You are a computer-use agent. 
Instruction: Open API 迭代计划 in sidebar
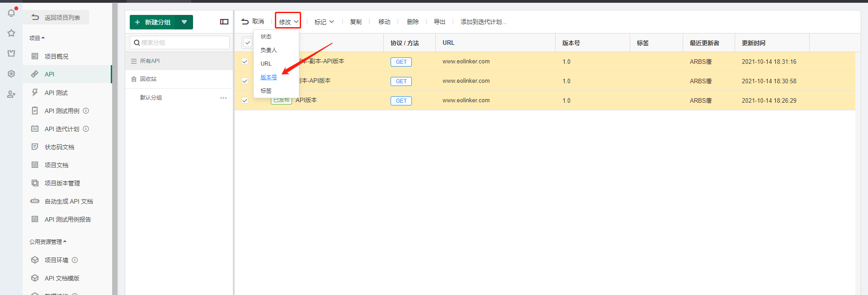62,129
